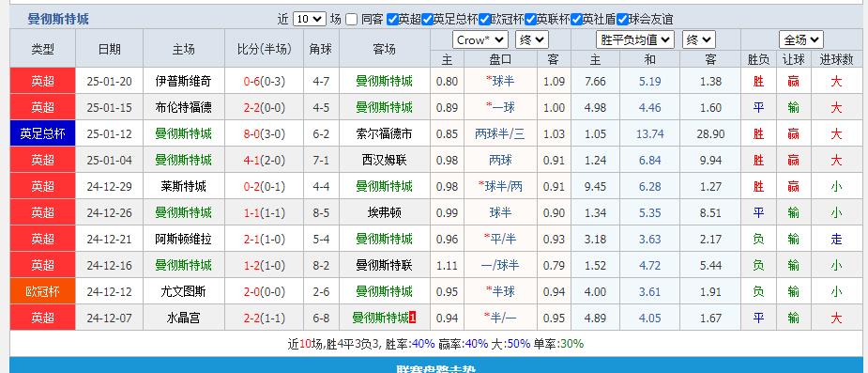Open 西汉姆联 team link

(x=384, y=161)
